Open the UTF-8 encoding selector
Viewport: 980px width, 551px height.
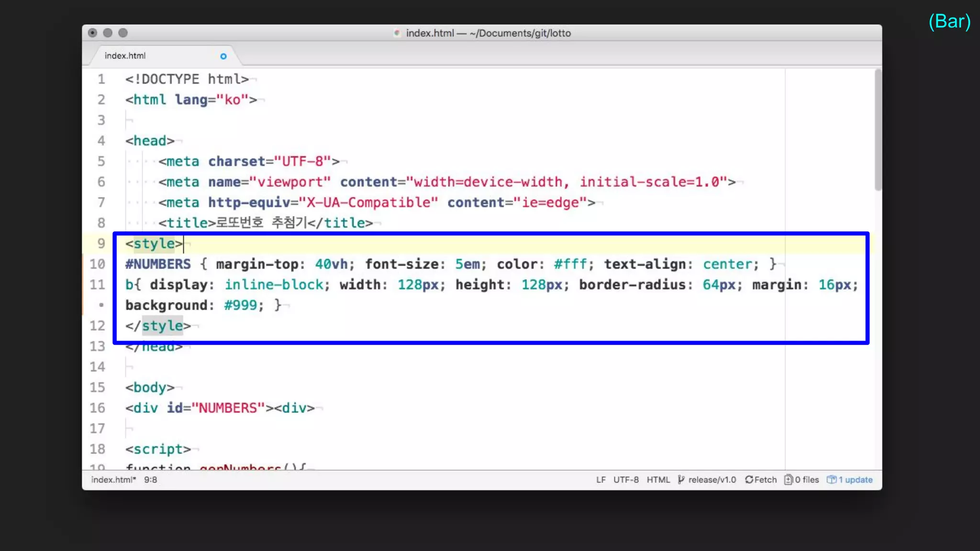[626, 480]
